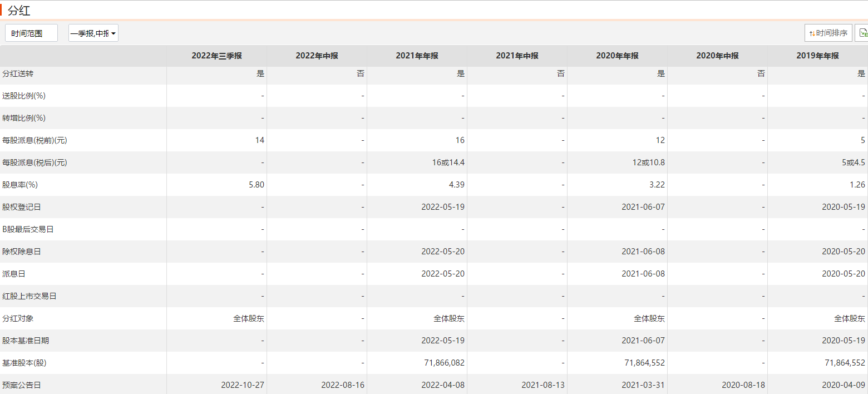Click 预案公告日 date 2020-04-09
This screenshot has height=394, width=868.
(844, 385)
